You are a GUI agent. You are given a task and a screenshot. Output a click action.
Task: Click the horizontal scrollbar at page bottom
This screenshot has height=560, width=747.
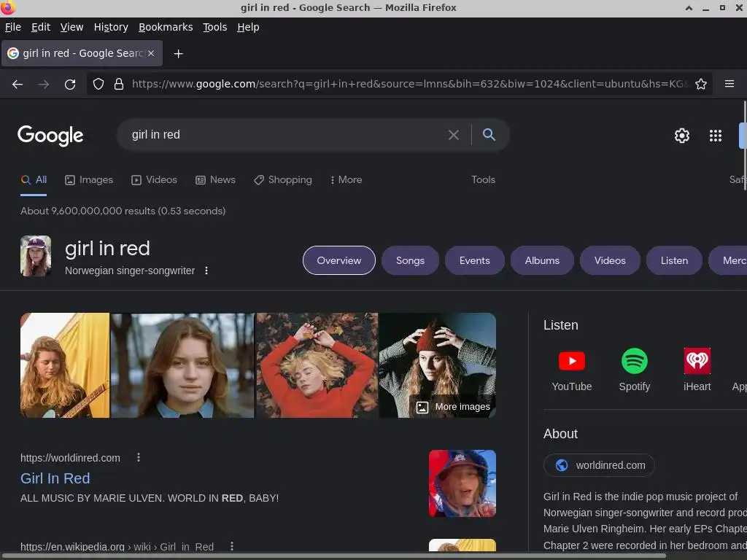pyautogui.click(x=333, y=556)
